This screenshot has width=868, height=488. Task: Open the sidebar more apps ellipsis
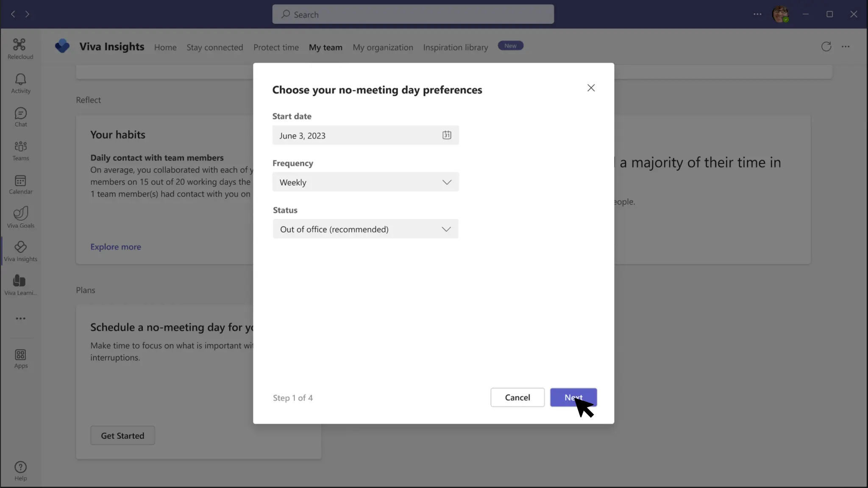[x=20, y=319]
